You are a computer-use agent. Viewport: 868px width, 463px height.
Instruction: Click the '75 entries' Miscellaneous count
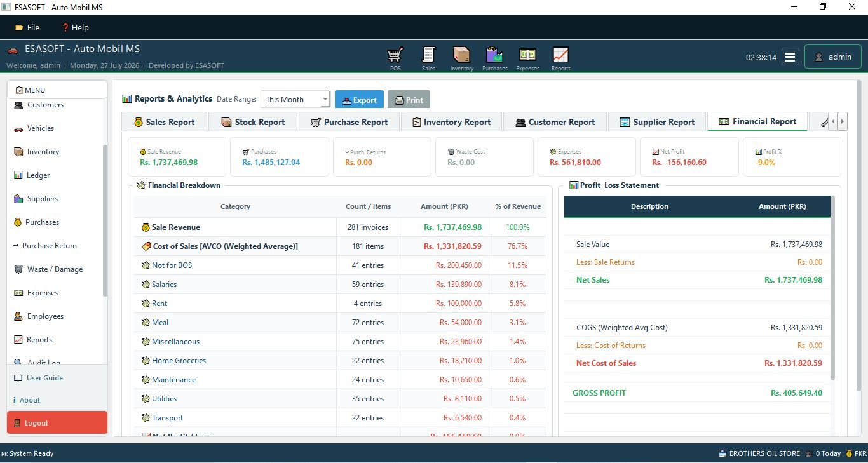point(368,342)
